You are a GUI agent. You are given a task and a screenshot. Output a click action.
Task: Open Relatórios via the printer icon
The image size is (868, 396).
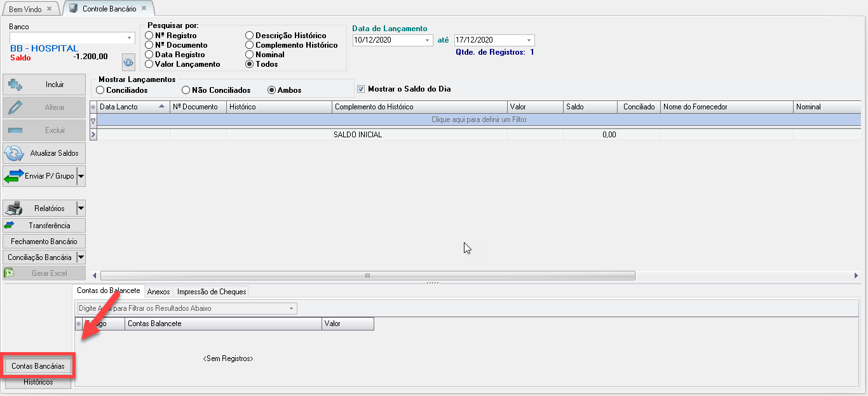14,208
